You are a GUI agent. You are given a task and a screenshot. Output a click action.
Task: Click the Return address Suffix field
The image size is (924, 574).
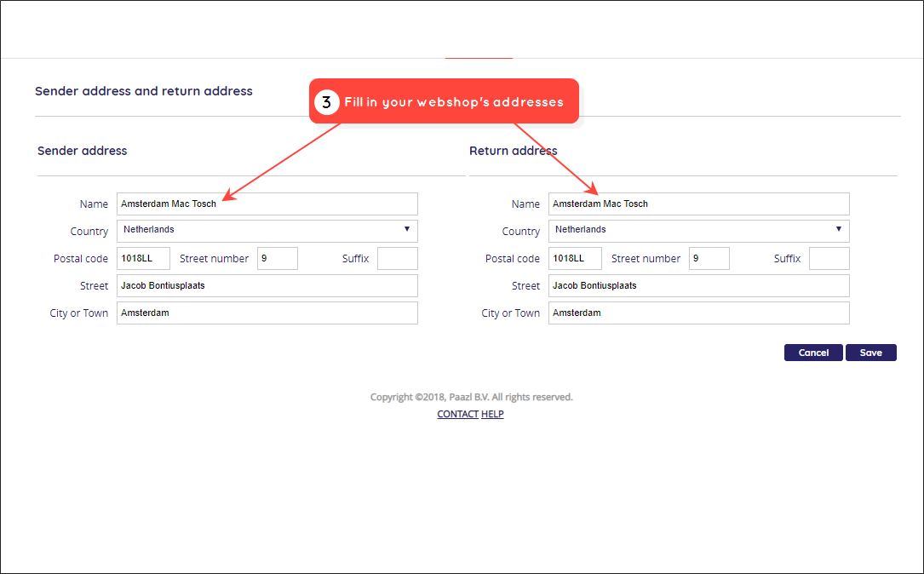(x=829, y=259)
